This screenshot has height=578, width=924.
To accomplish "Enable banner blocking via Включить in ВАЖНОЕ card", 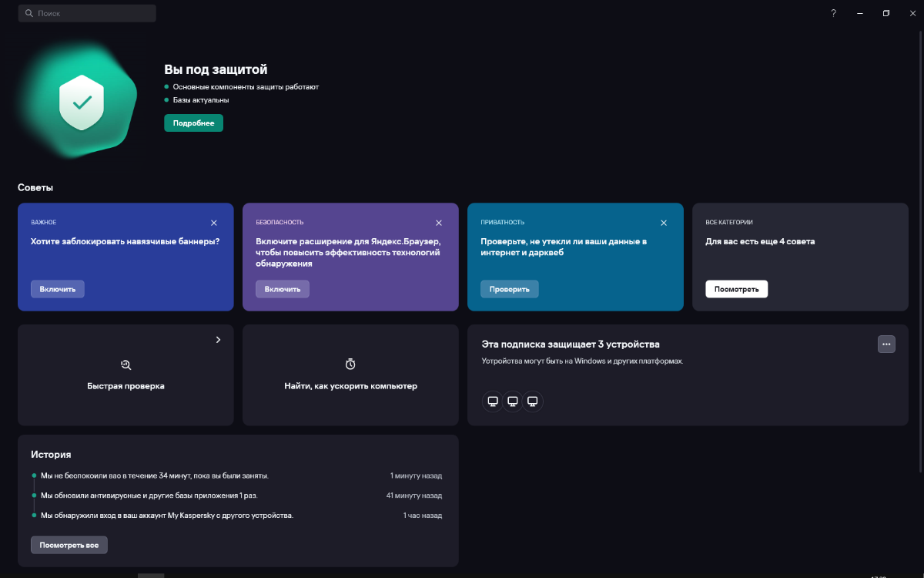I will click(x=58, y=289).
